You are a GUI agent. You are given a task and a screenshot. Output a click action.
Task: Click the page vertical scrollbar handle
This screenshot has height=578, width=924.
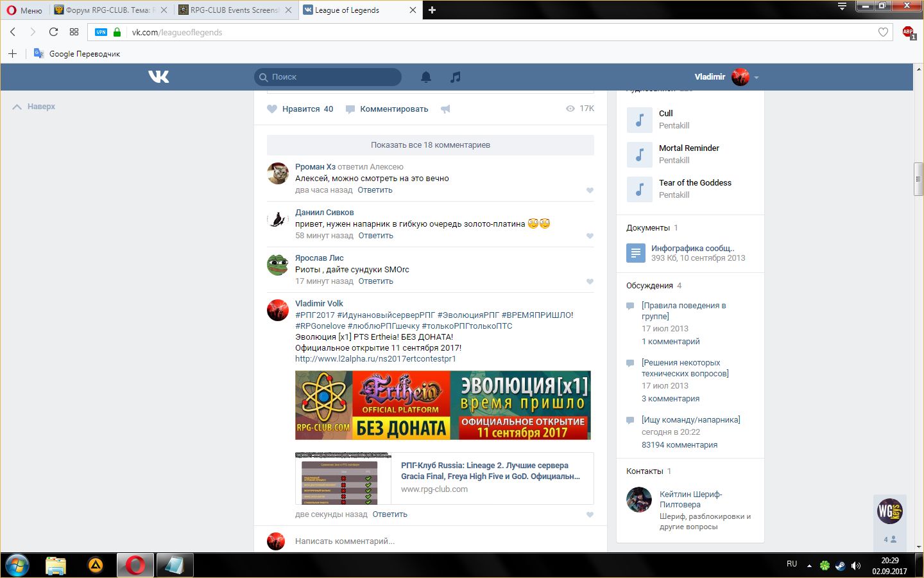click(x=918, y=180)
